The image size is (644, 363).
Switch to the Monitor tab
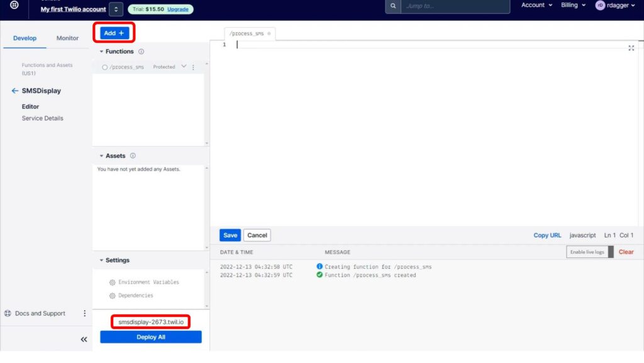[x=67, y=38]
